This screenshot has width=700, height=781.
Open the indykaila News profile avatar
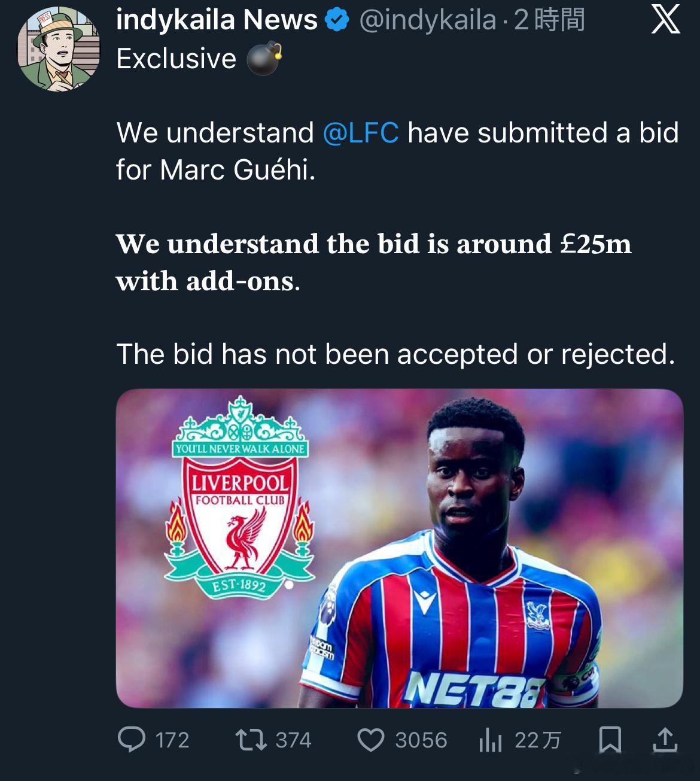tap(59, 50)
